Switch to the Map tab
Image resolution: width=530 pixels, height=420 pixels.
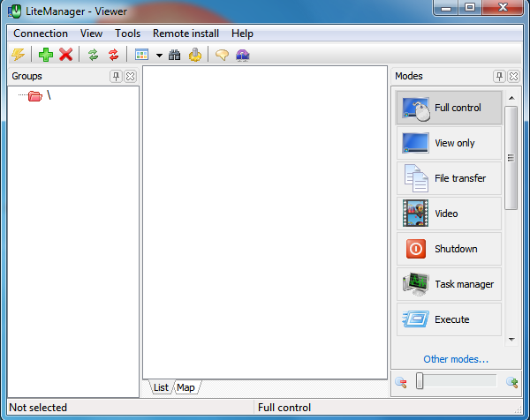(x=185, y=387)
